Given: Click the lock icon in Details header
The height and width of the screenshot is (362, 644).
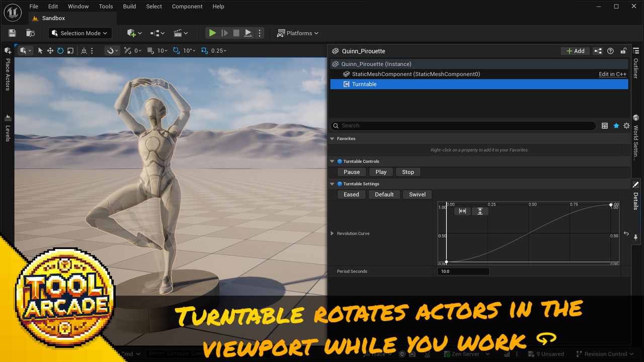Looking at the screenshot, I should click(623, 51).
